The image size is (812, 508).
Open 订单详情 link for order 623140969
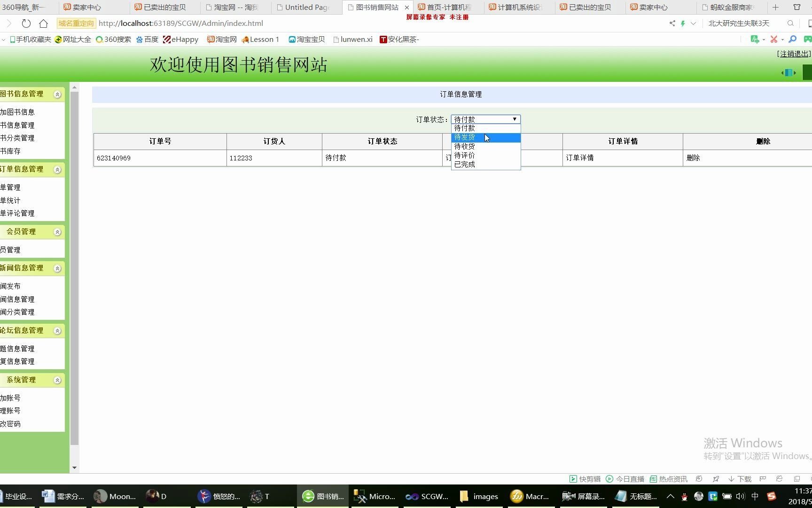coord(579,158)
